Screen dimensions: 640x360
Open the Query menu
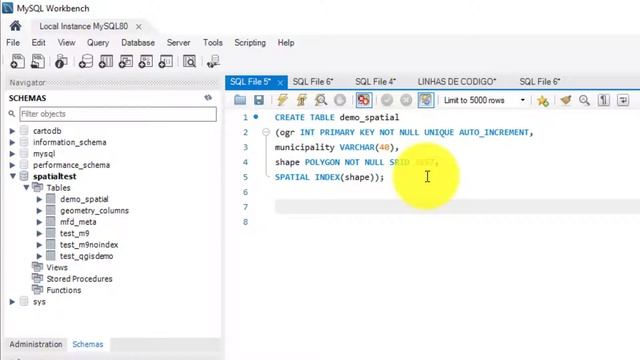click(98, 42)
